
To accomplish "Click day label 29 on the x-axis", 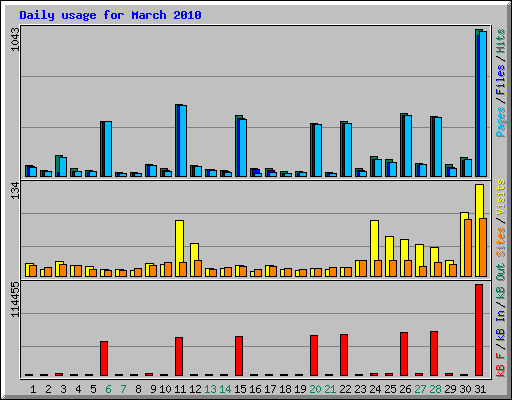I will click(450, 389).
